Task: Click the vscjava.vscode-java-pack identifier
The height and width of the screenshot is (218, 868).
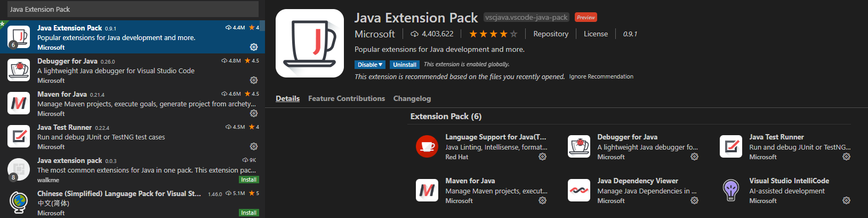Action: tap(526, 17)
